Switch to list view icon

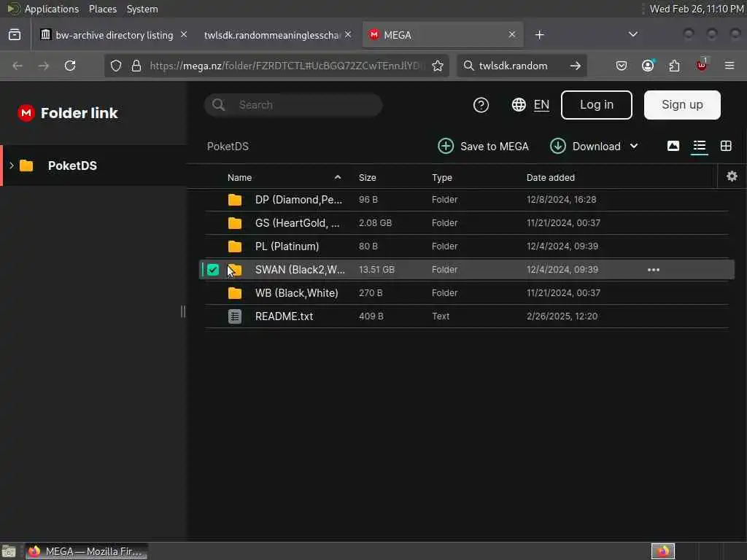point(699,146)
